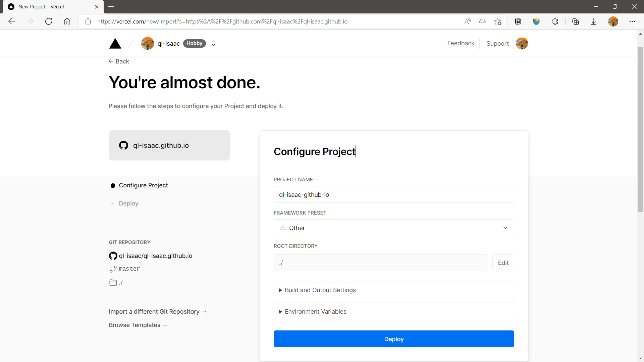The image size is (644, 362).
Task: Click Import a different Git Repository link
Action: (157, 312)
